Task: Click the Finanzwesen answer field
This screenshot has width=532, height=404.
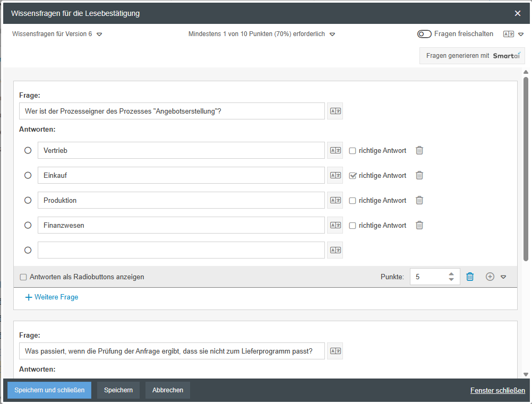Action: coord(181,225)
